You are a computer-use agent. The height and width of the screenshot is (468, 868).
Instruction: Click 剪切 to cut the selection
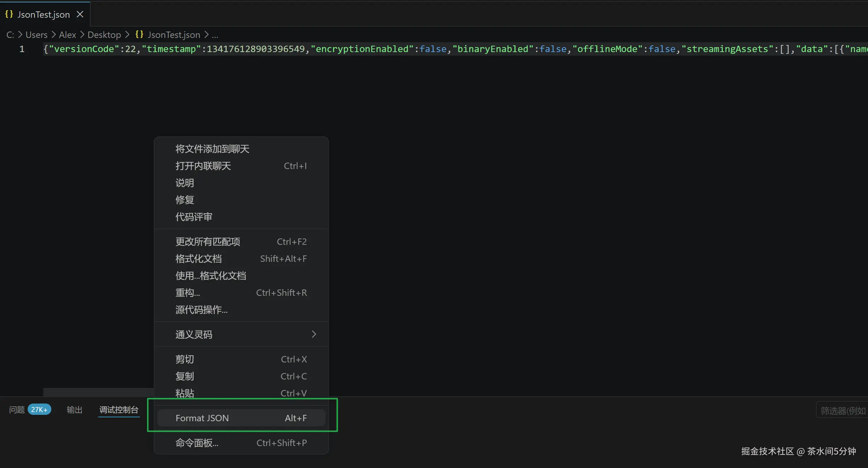pyautogui.click(x=185, y=359)
